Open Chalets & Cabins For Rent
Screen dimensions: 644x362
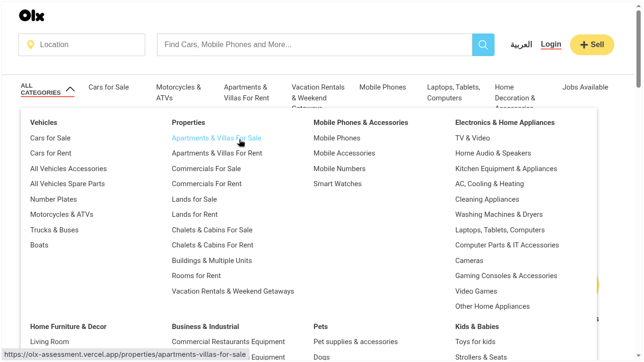pos(213,245)
